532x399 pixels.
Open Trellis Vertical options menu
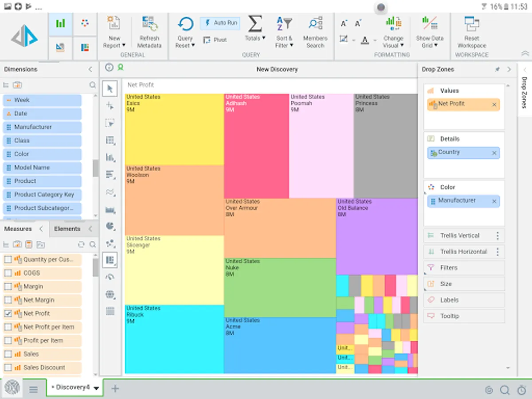(x=497, y=235)
